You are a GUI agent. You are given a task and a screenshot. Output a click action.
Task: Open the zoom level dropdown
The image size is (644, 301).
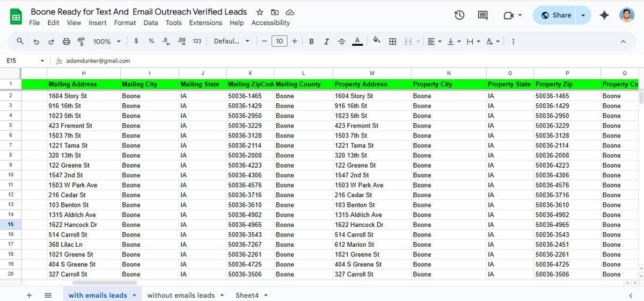tap(107, 41)
